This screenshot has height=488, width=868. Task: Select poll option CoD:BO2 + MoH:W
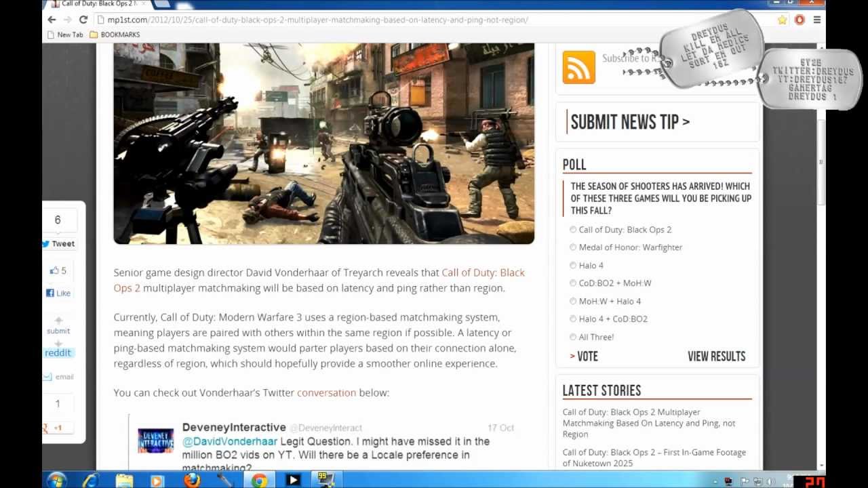point(573,283)
